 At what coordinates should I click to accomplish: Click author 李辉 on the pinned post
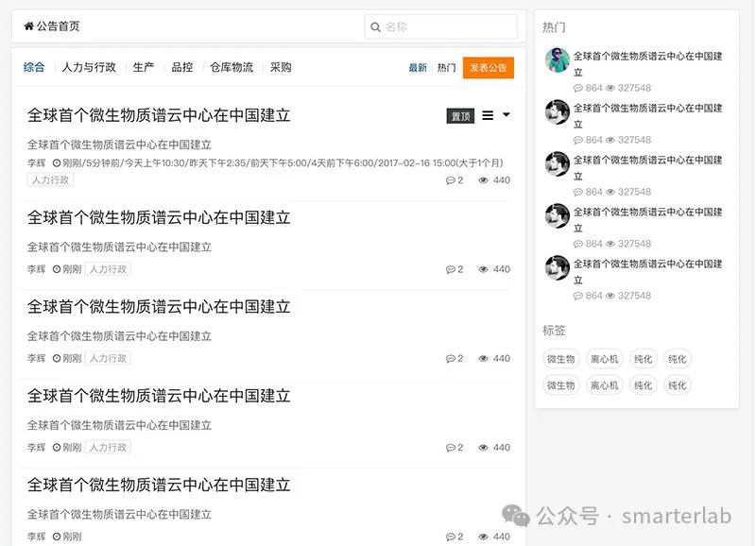[37, 162]
